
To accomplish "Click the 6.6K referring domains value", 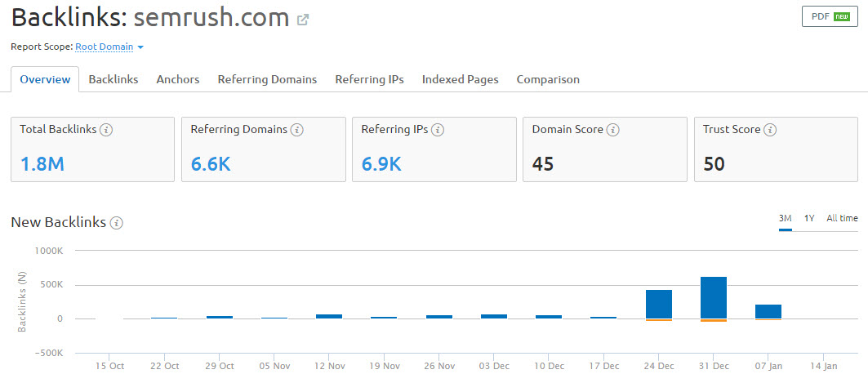I will (211, 164).
